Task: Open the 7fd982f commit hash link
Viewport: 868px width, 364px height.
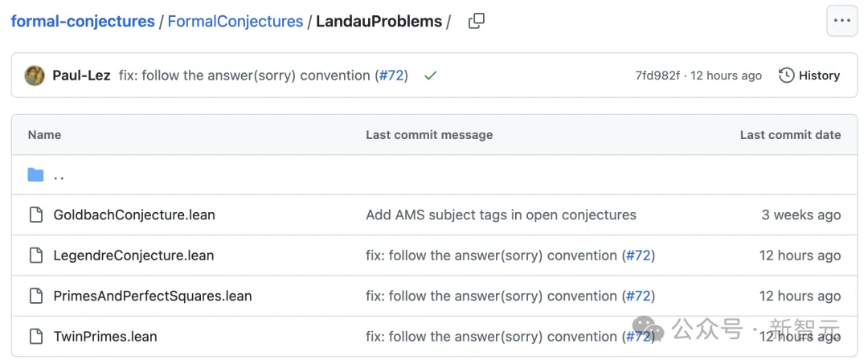Action: coord(657,76)
